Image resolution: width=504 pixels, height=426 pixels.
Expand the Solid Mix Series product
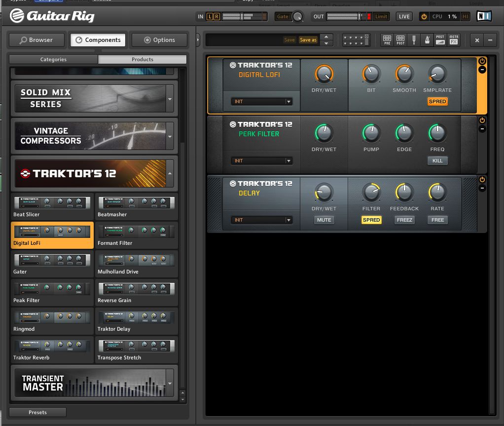(x=170, y=99)
